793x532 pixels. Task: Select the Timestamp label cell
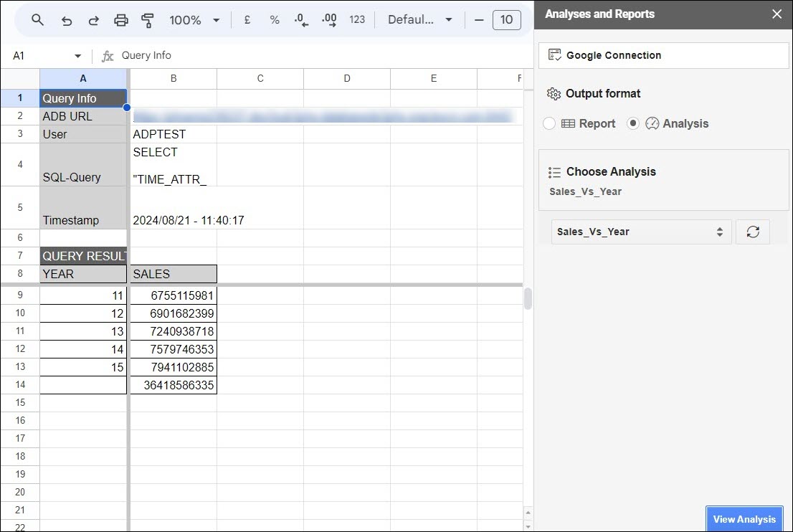click(x=83, y=208)
